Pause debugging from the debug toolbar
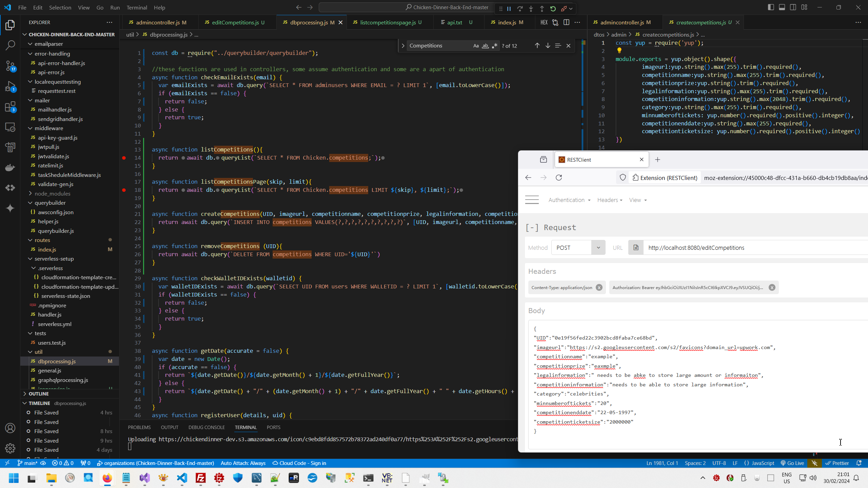This screenshot has width=868, height=488. coord(509,9)
